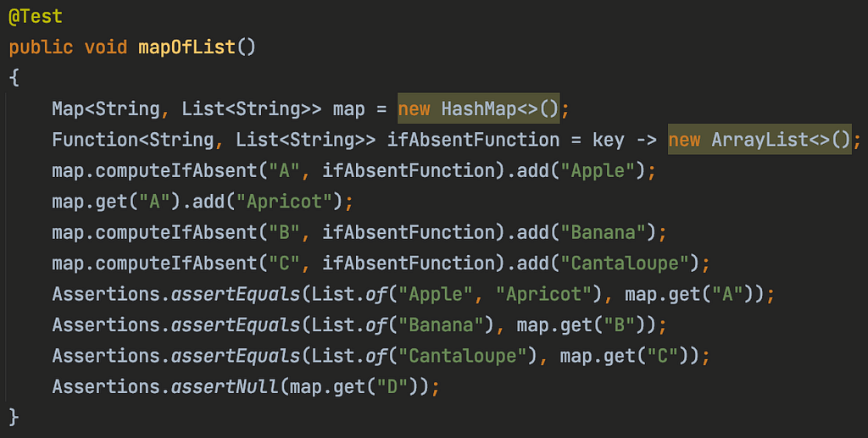Click the void return type keyword
Image resolution: width=868 pixels, height=438 pixels.
coord(106,47)
